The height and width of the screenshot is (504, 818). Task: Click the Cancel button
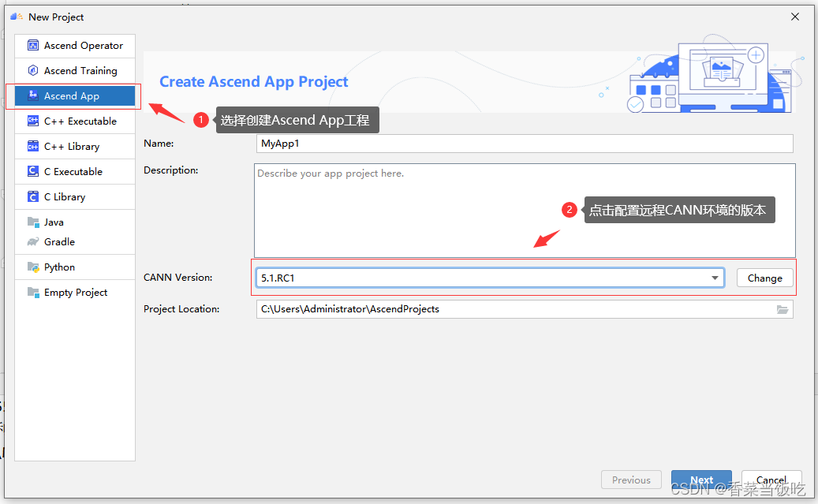771,480
